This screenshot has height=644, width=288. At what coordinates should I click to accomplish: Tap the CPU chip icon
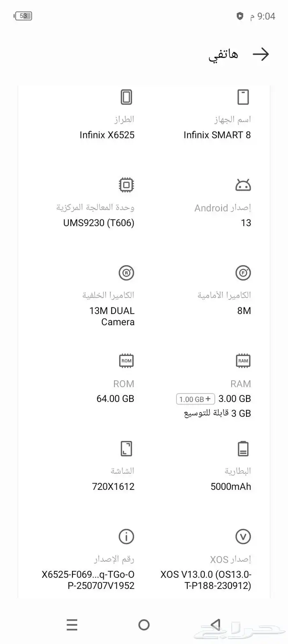[126, 185]
